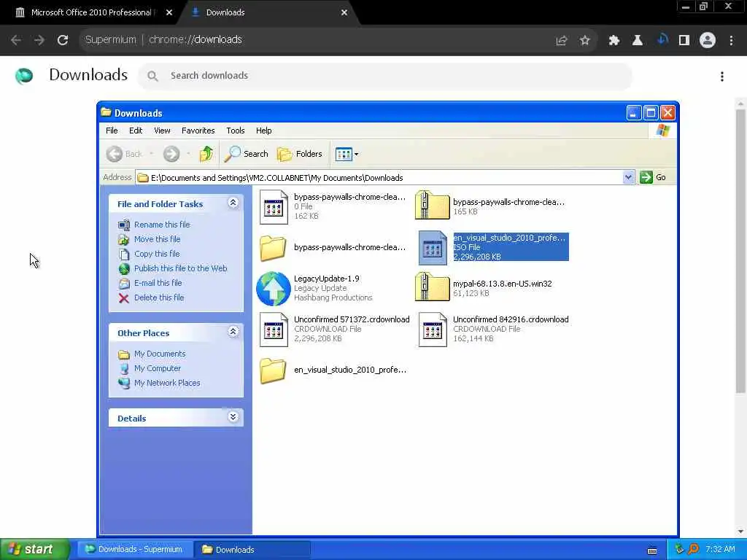Open the Extensions puzzle icon
This screenshot has width=747, height=560.
pos(614,41)
